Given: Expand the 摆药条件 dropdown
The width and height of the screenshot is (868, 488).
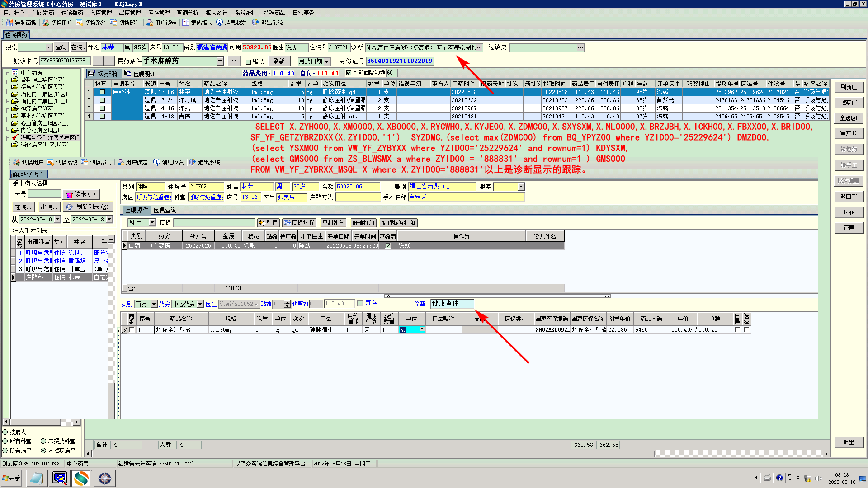Looking at the screenshot, I should pos(220,61).
